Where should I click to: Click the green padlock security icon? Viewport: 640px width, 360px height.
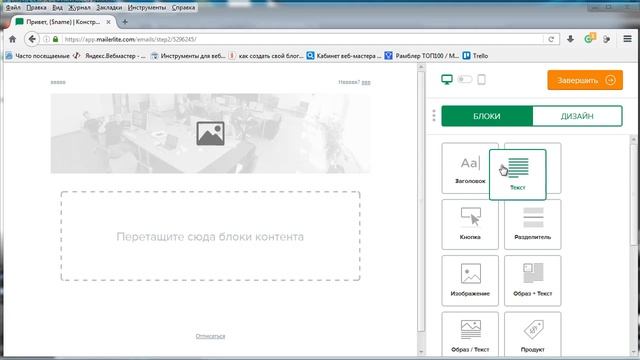(56, 39)
